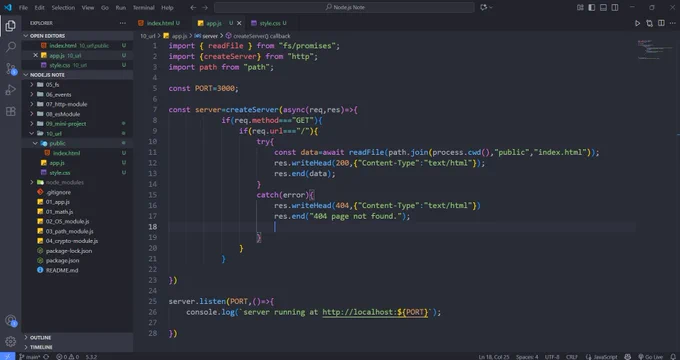Toggle primary side bar visibility
The height and width of the screenshot is (360, 680).
[x=592, y=7]
